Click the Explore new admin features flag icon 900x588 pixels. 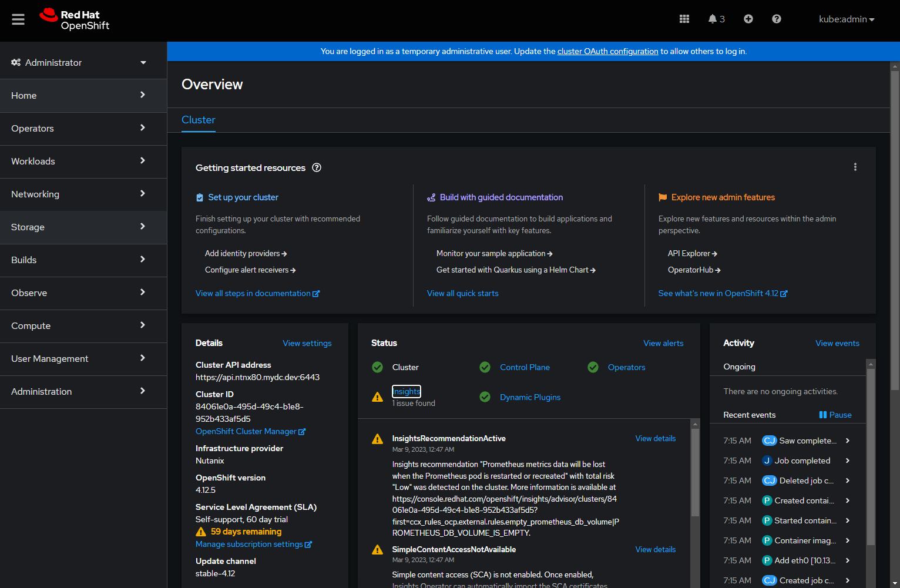(x=663, y=197)
